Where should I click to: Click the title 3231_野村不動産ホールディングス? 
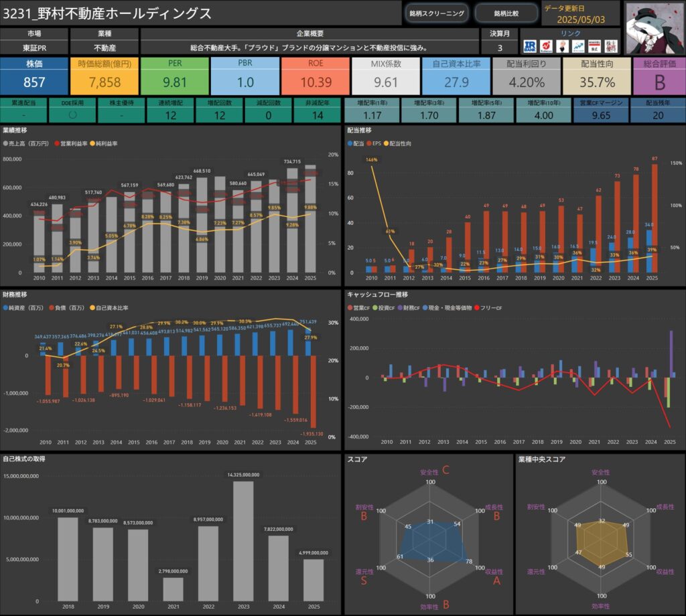[x=107, y=13]
